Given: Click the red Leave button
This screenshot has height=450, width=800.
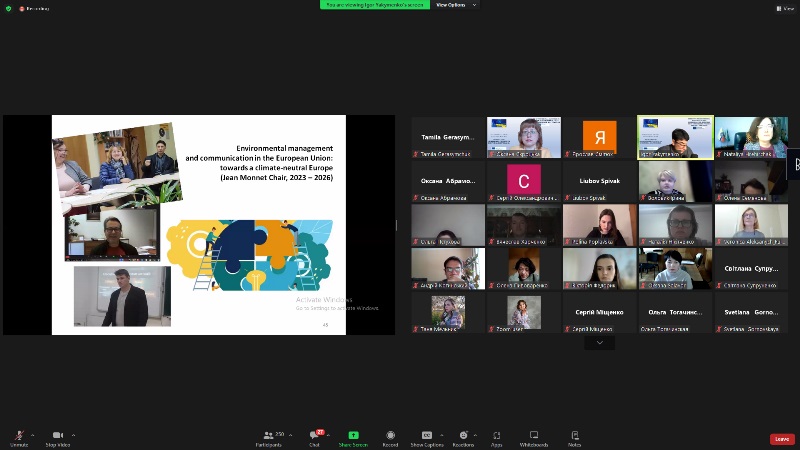Looking at the screenshot, I should 782,439.
